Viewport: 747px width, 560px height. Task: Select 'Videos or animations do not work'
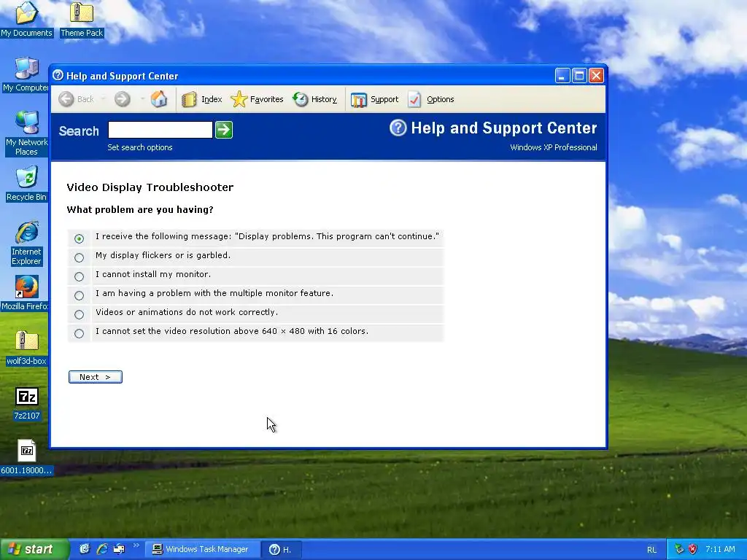tap(79, 315)
